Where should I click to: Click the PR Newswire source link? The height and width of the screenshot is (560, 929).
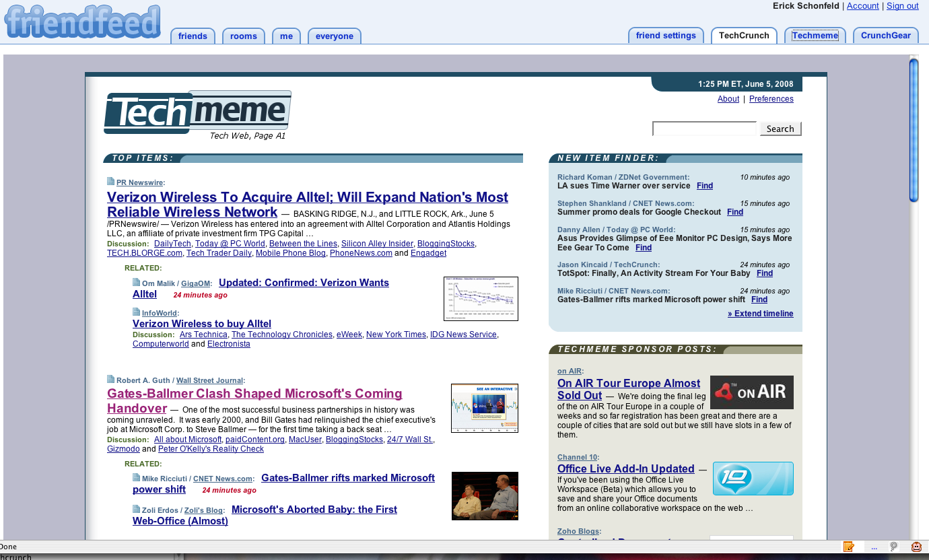click(139, 182)
